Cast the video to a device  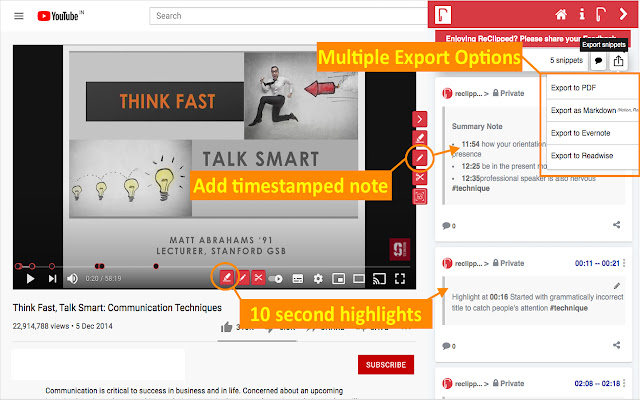[x=379, y=279]
